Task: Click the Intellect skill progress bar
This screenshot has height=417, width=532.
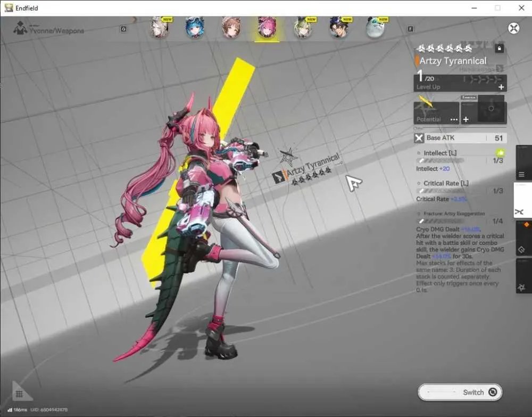Action: (x=442, y=161)
